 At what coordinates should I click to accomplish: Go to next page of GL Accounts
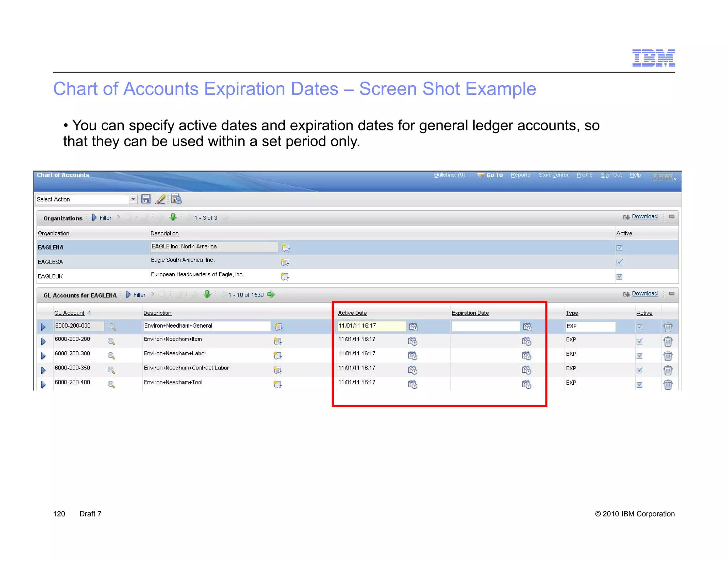[x=271, y=294]
